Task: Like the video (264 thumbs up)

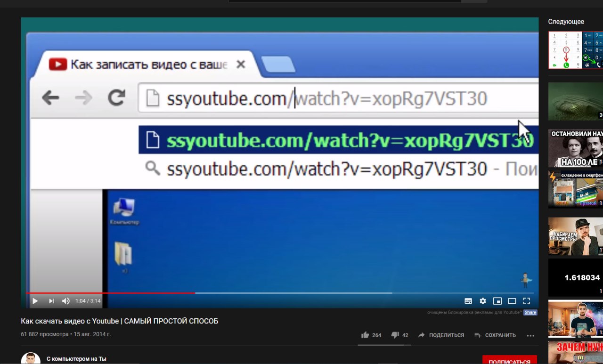Action: pos(371,335)
